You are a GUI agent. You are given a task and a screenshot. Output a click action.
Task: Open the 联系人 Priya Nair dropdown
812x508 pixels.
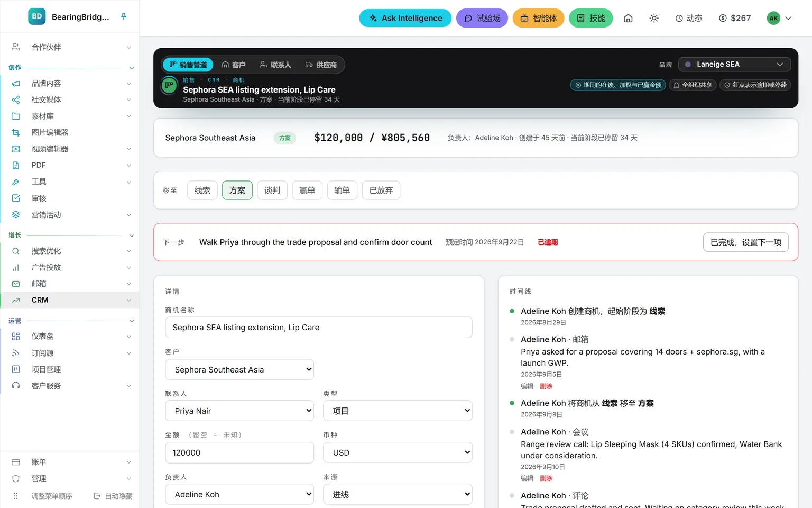point(239,411)
